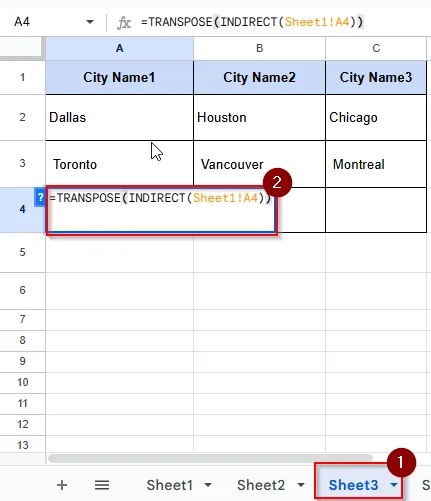Click the City Name3 header cell

(376, 77)
